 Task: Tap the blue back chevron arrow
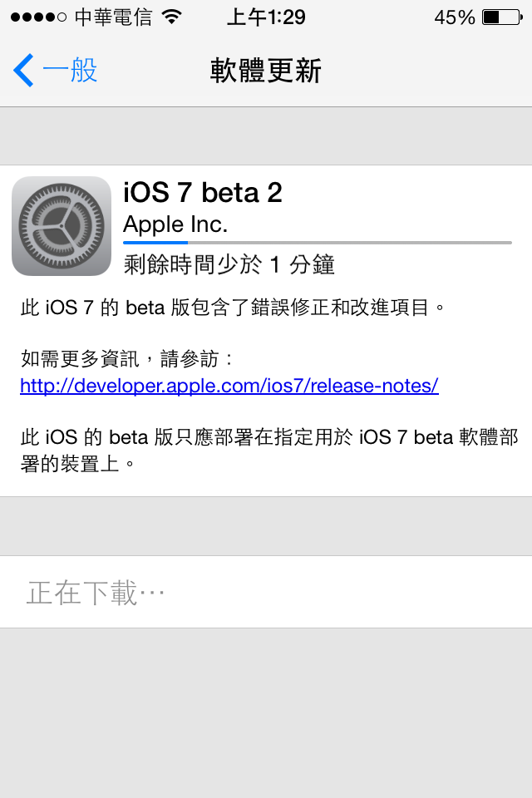pos(23,70)
